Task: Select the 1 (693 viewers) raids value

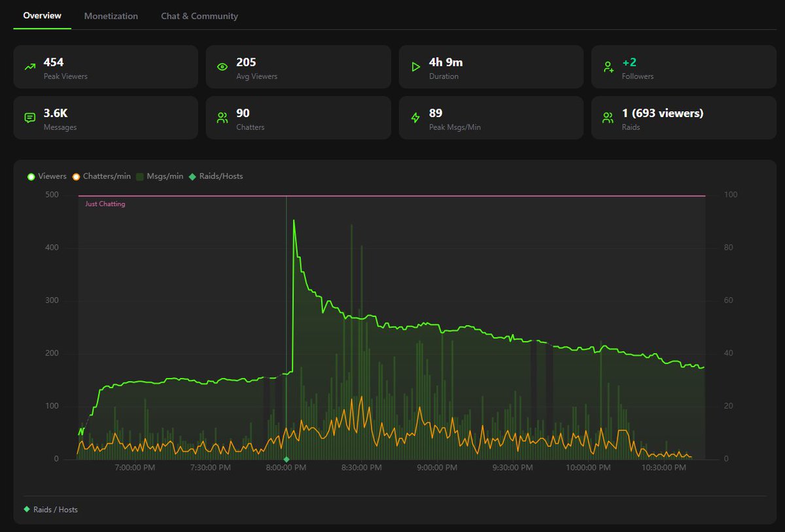Action: [663, 113]
